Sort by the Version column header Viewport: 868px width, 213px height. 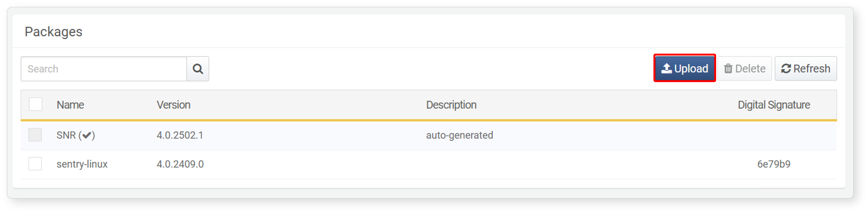(174, 105)
